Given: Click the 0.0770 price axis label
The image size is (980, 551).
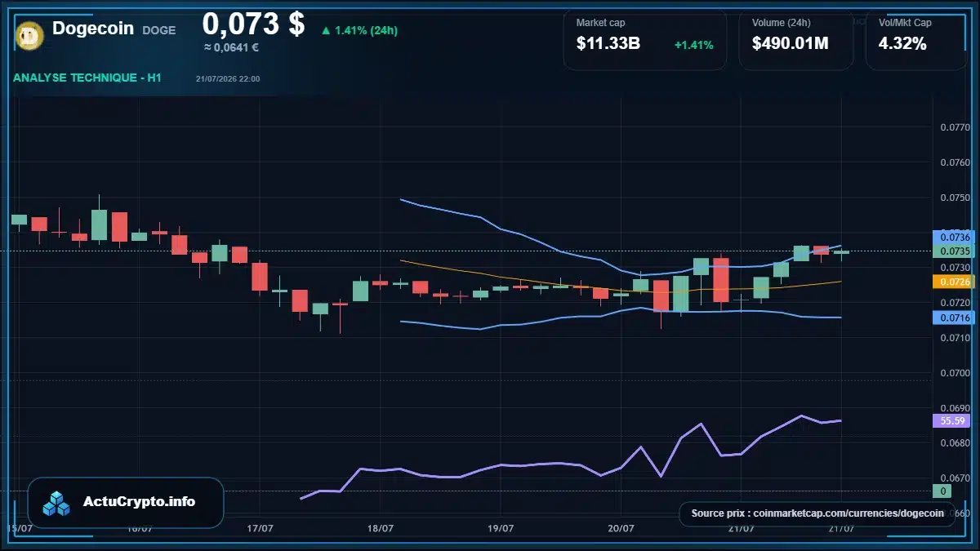Looking at the screenshot, I should click(955, 127).
